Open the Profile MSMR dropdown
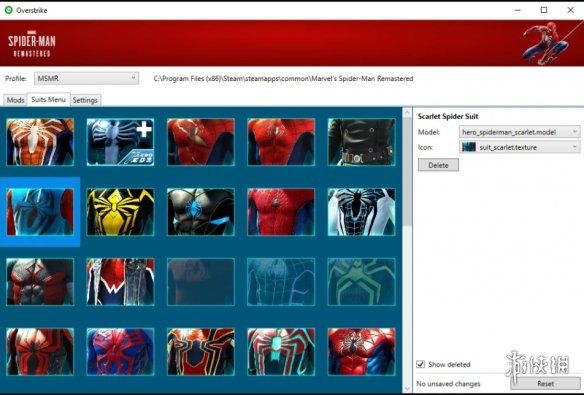The width and height of the screenshot is (584, 395). pyautogui.click(x=86, y=78)
